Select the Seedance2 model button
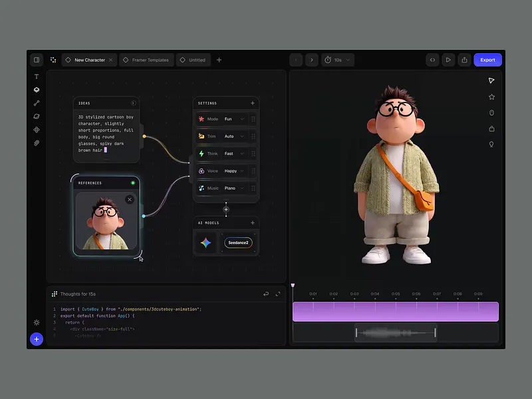This screenshot has width=532, height=399. tap(238, 243)
